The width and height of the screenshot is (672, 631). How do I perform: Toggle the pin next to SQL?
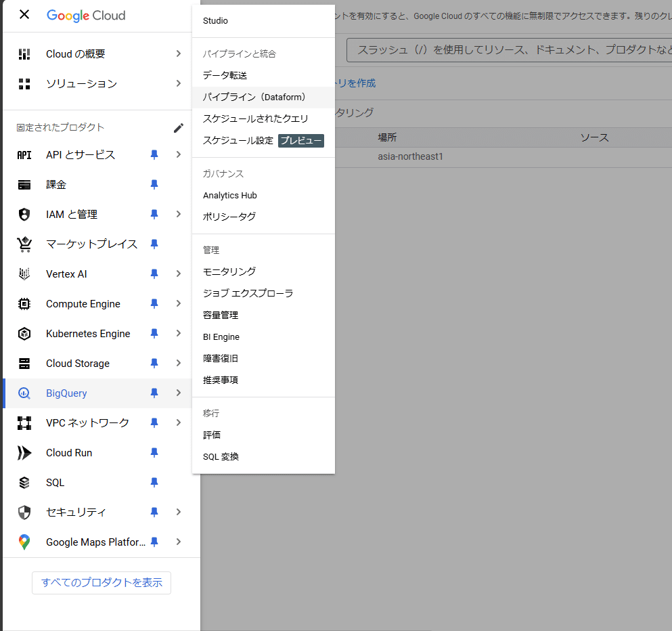click(x=154, y=483)
